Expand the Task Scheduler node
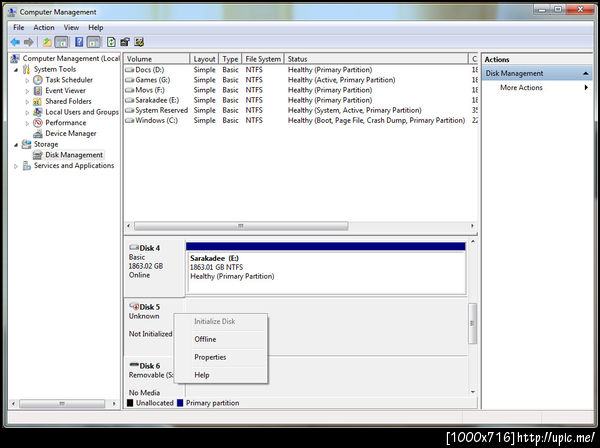Viewport: 600px width, 448px height. tap(27, 80)
